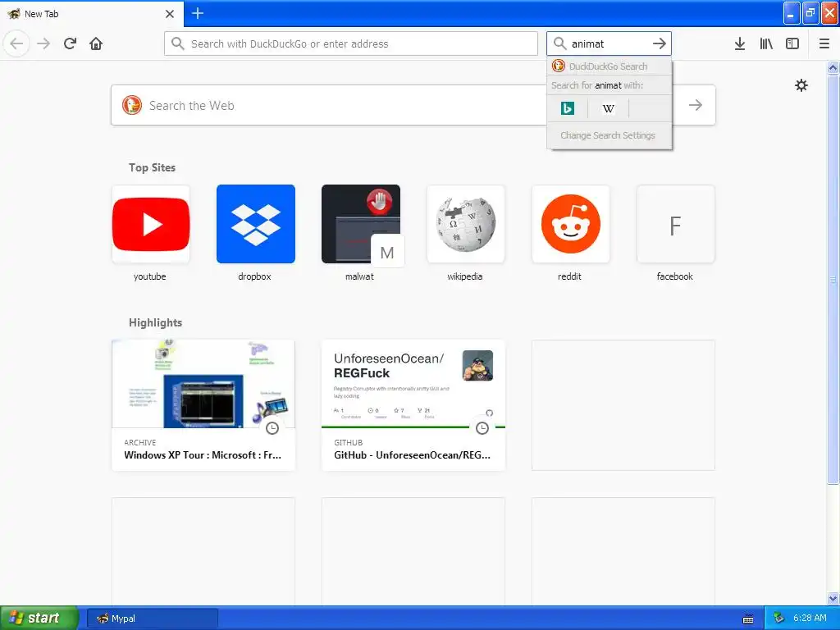Click the DuckDuckGo logo in page search

tap(132, 105)
